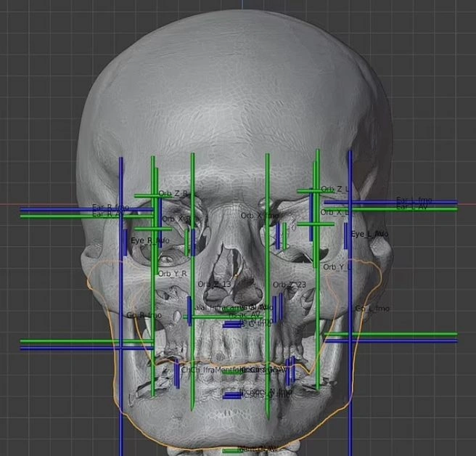Select the Eye_L_fmo landmark
476x456 pixels.
[x=369, y=235]
